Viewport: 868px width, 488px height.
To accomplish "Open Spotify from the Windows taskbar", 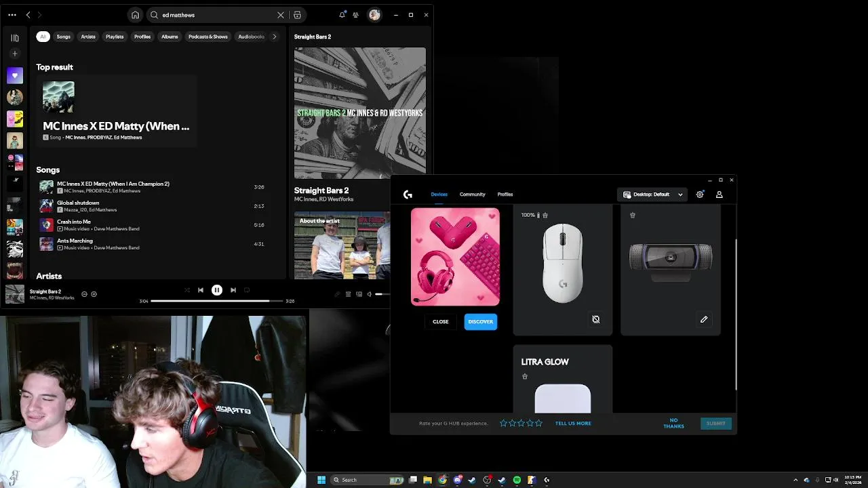I will click(517, 480).
